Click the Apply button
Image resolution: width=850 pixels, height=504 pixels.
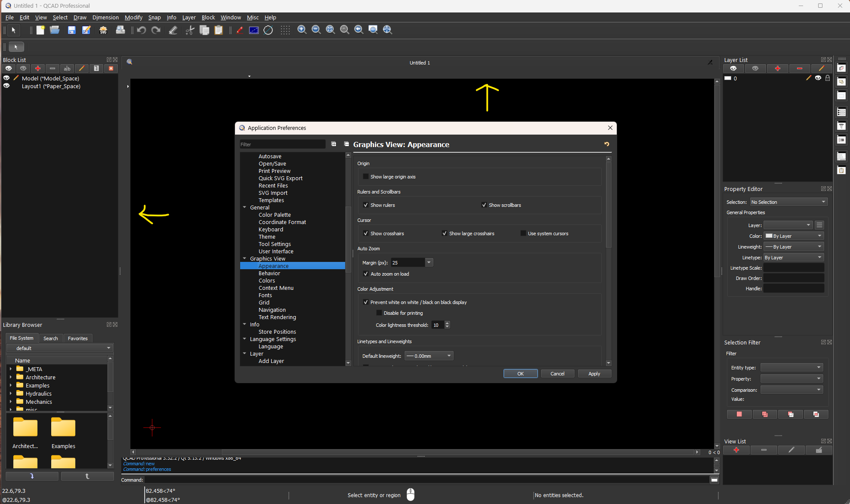click(594, 374)
